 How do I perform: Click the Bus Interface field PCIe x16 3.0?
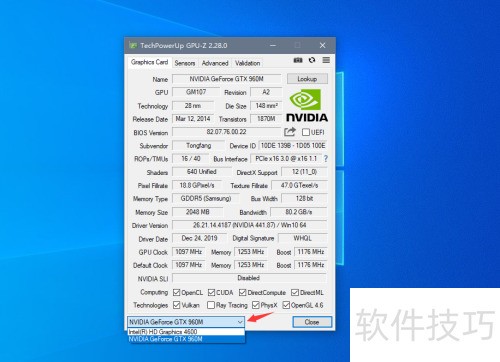286,159
